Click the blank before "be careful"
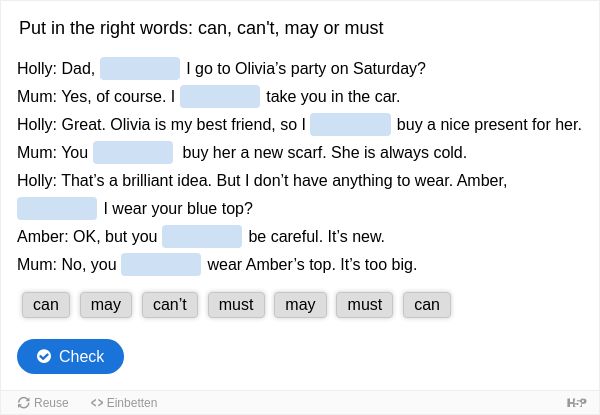 click(202, 236)
